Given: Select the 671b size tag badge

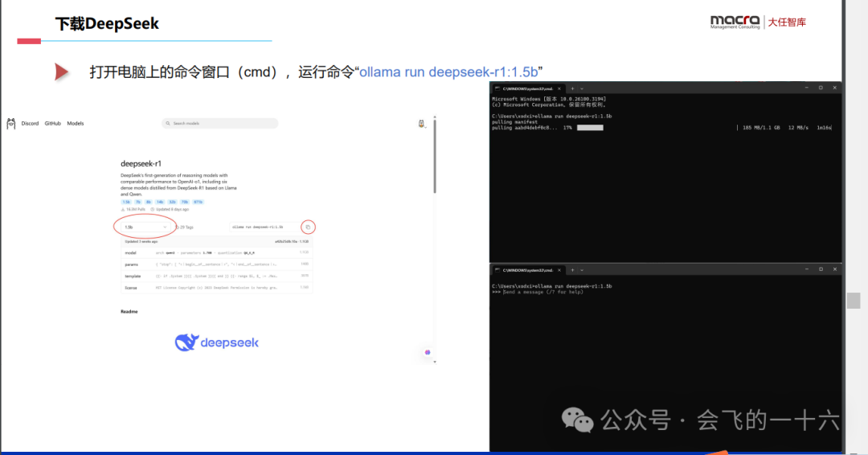Looking at the screenshot, I should 199,202.
